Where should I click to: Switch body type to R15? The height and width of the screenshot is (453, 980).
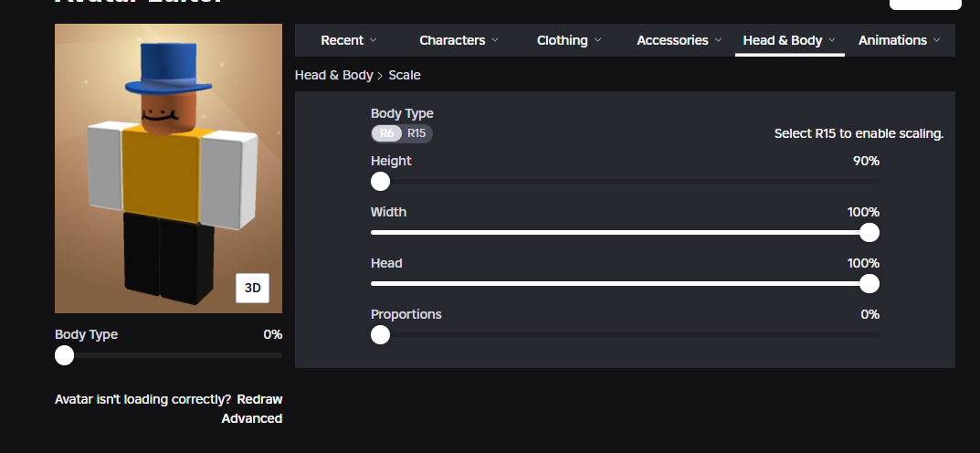416,133
